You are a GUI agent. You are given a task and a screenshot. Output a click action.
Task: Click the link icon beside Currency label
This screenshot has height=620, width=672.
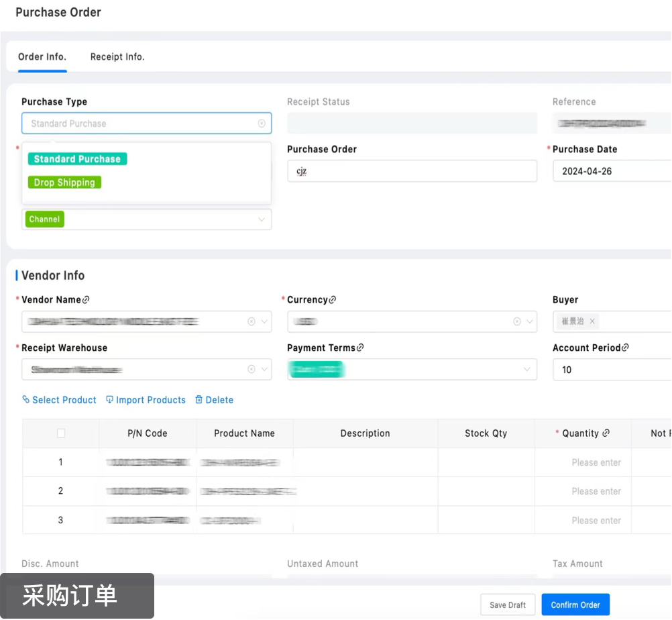click(333, 300)
